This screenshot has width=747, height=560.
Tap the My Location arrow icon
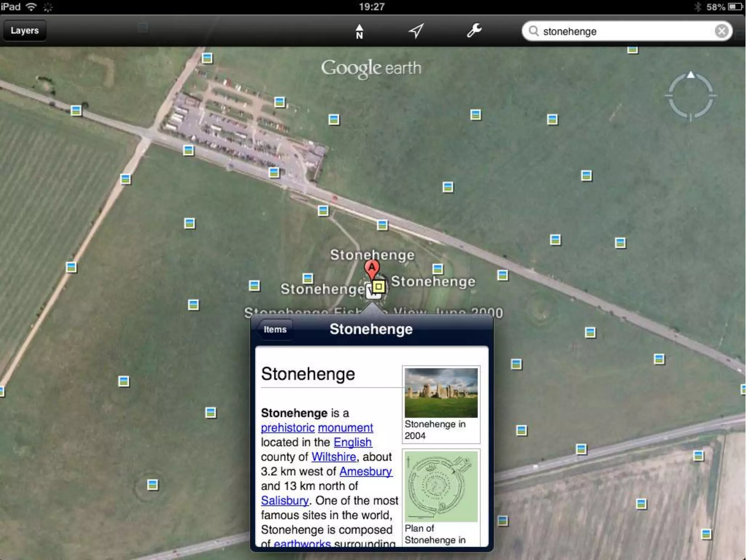(x=416, y=31)
